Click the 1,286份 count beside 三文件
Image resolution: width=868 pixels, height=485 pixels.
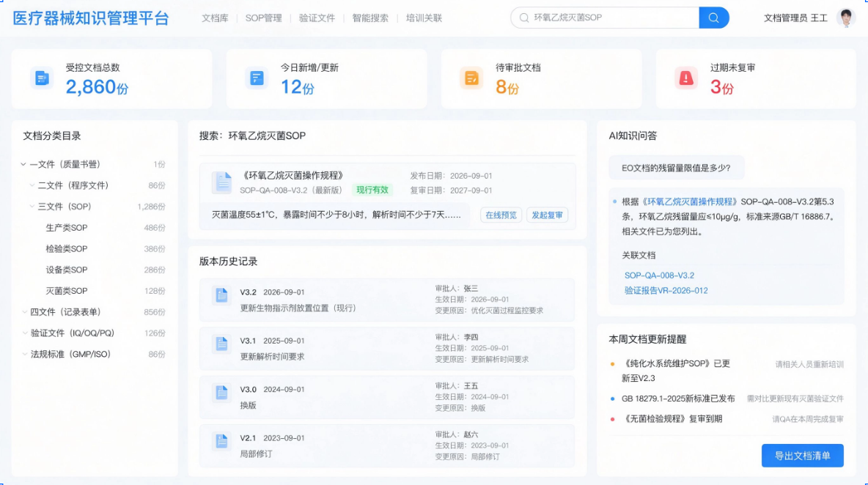click(x=151, y=207)
